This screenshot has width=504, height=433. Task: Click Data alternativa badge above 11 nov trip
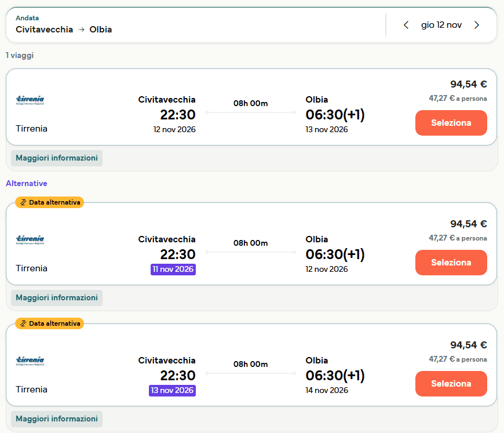pos(49,202)
